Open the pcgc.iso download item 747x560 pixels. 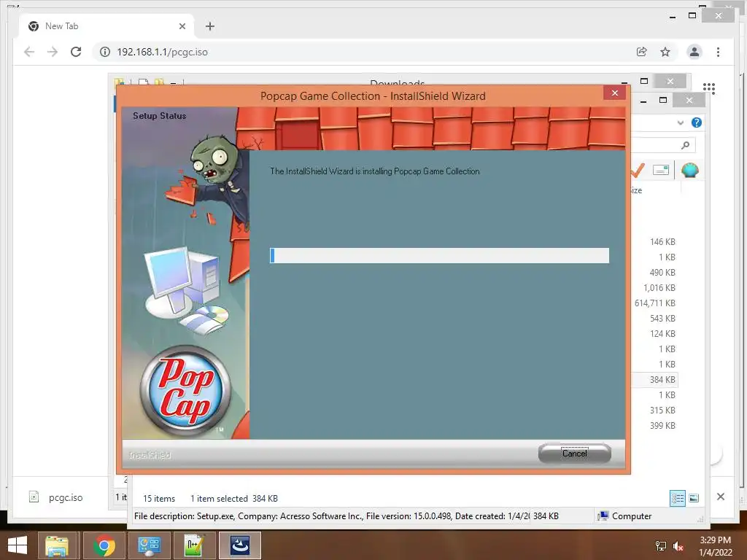[x=57, y=497]
